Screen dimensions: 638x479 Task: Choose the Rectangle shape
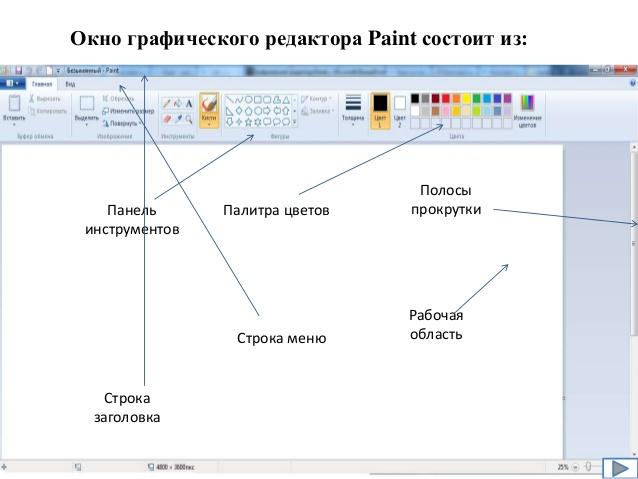point(258,99)
